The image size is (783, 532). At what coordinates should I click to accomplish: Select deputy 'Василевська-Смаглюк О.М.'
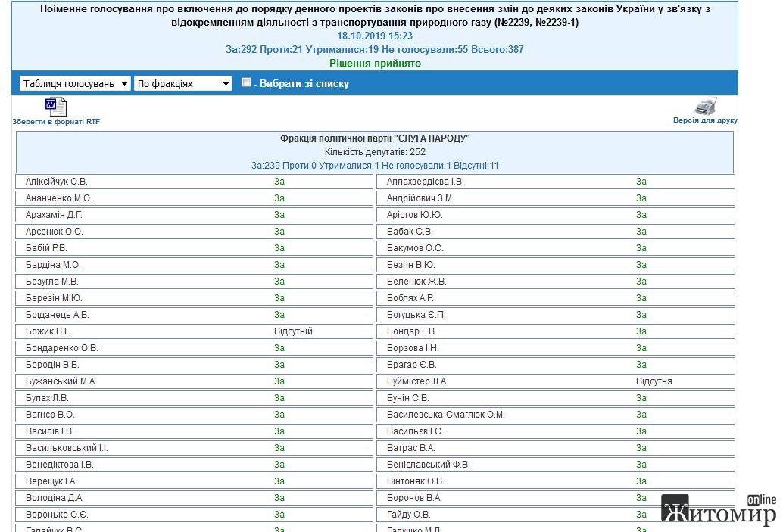click(x=445, y=414)
